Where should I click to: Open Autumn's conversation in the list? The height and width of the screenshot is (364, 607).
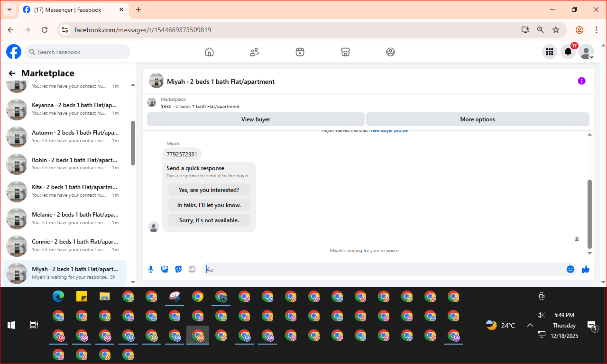(x=65, y=136)
